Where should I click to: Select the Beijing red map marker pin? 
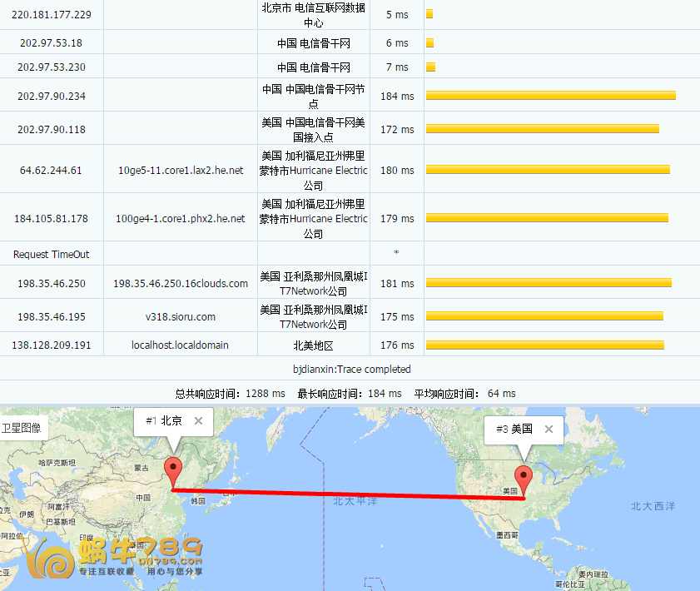pyautogui.click(x=174, y=469)
